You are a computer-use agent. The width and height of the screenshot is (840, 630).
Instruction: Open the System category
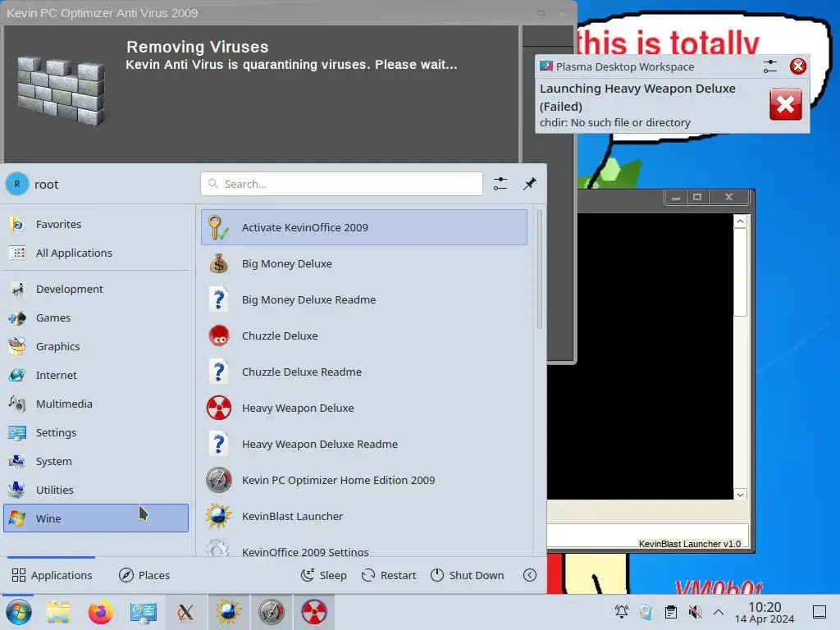pos(96,461)
